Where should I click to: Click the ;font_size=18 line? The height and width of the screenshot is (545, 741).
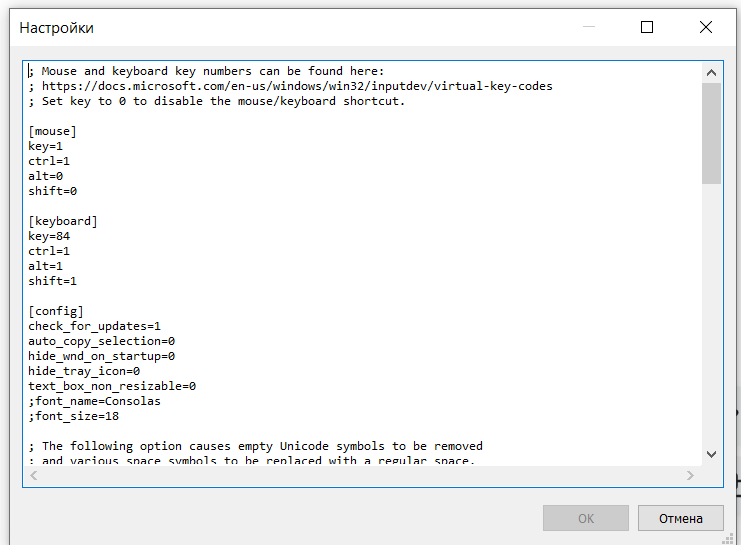pyautogui.click(x=73, y=416)
